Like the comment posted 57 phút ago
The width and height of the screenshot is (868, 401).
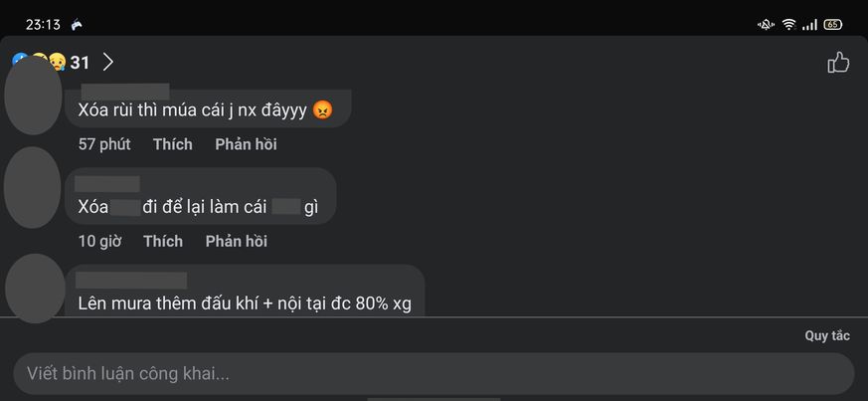point(172,144)
